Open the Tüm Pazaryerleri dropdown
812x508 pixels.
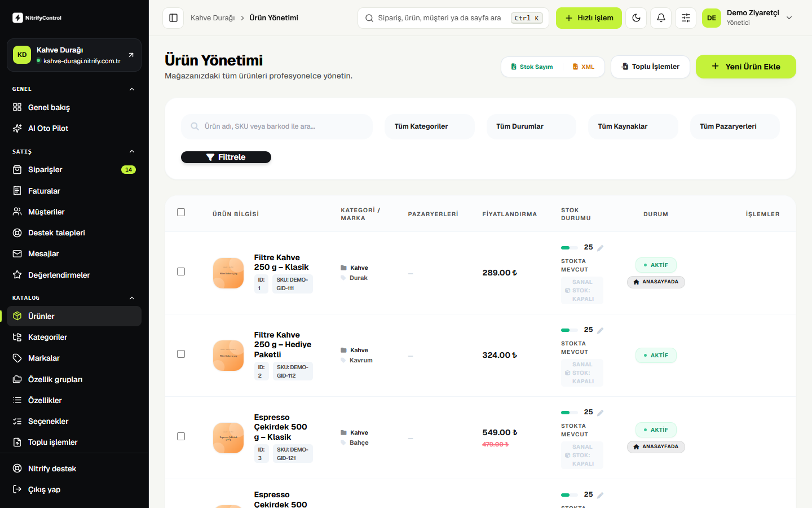(x=735, y=126)
